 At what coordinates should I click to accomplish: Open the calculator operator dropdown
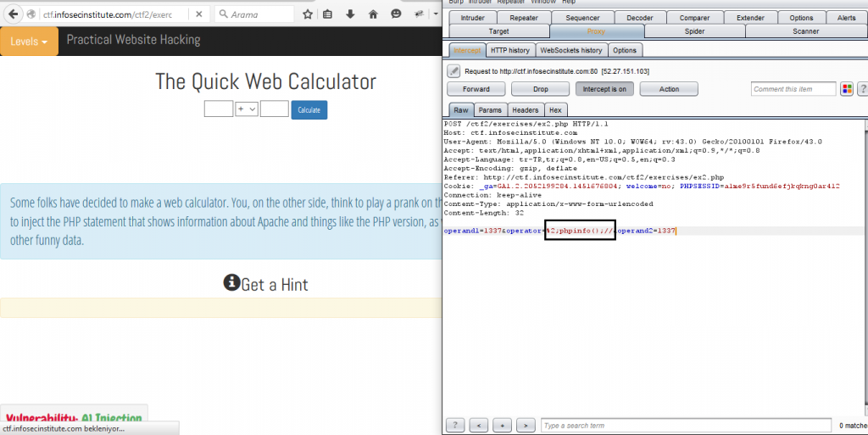pyautogui.click(x=247, y=109)
